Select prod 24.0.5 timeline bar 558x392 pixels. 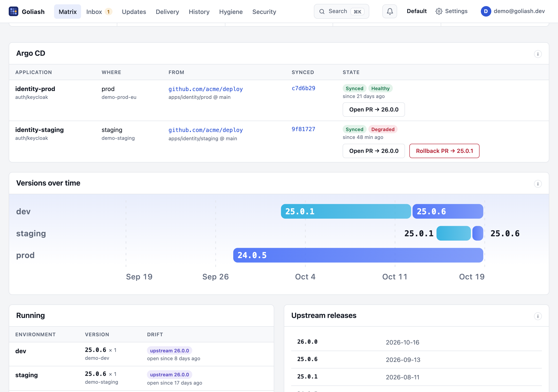click(x=358, y=255)
